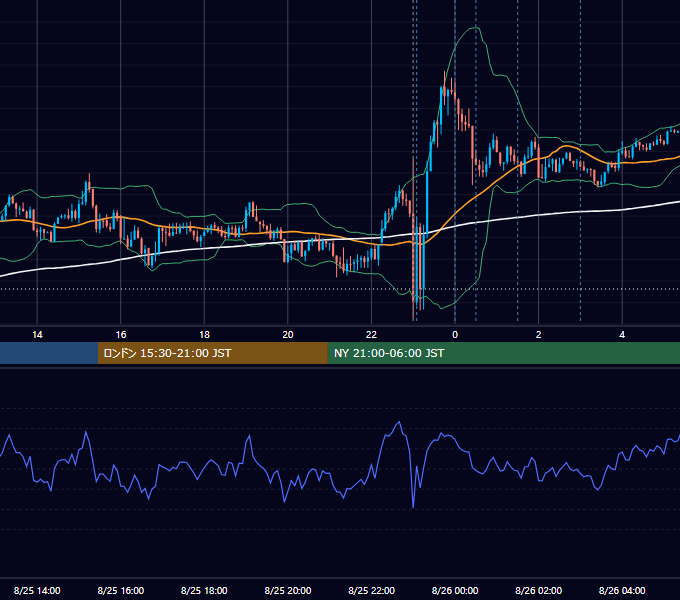680x600 pixels.
Task: Click the 8/25 22:00 date label
Action: [372, 590]
